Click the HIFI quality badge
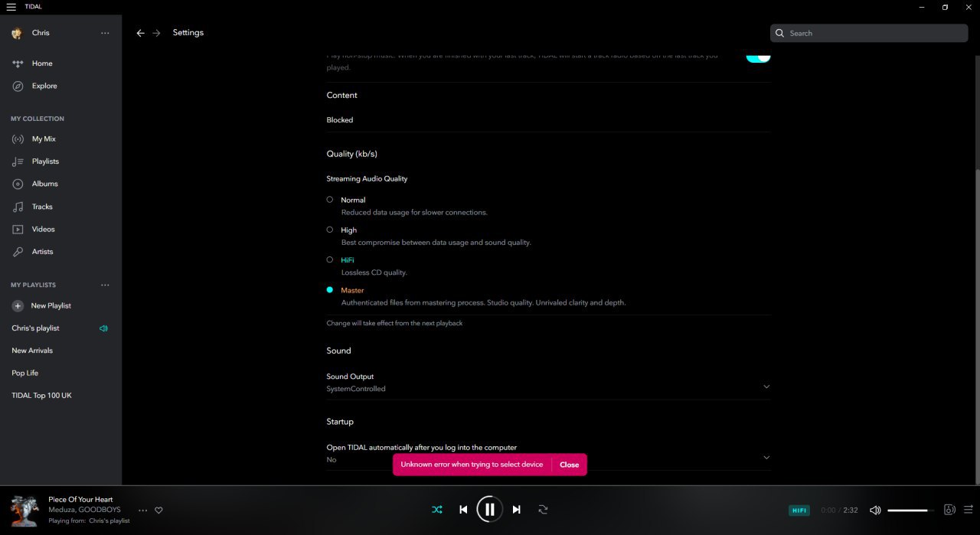 coord(799,511)
